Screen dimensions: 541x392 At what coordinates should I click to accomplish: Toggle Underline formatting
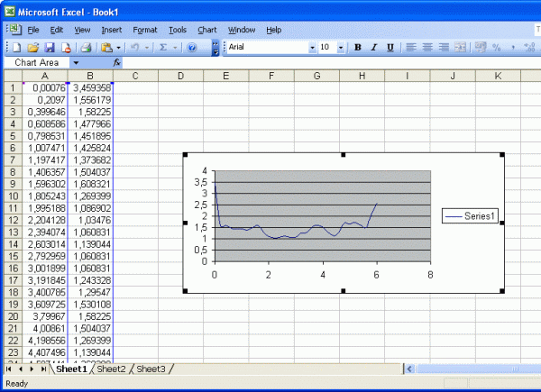390,47
